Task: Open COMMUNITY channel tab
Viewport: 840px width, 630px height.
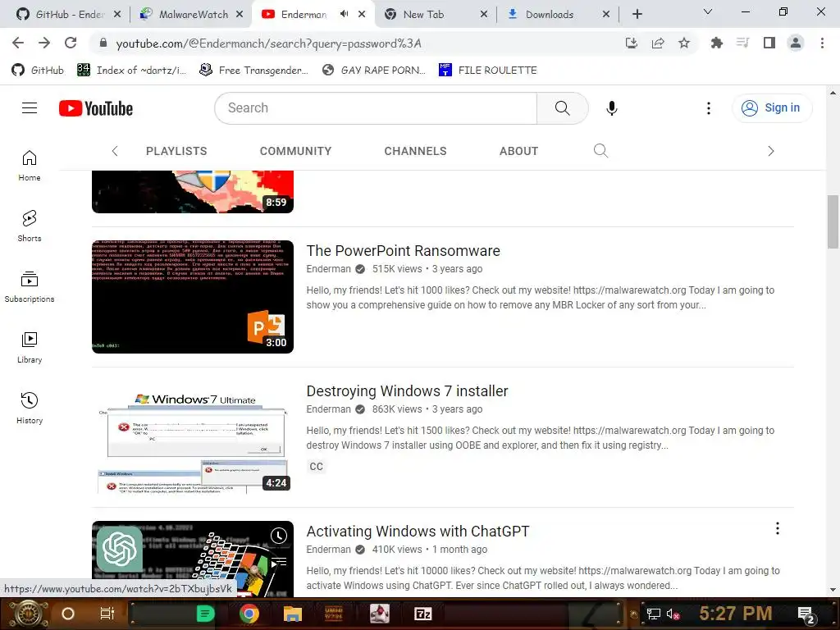Action: (295, 151)
